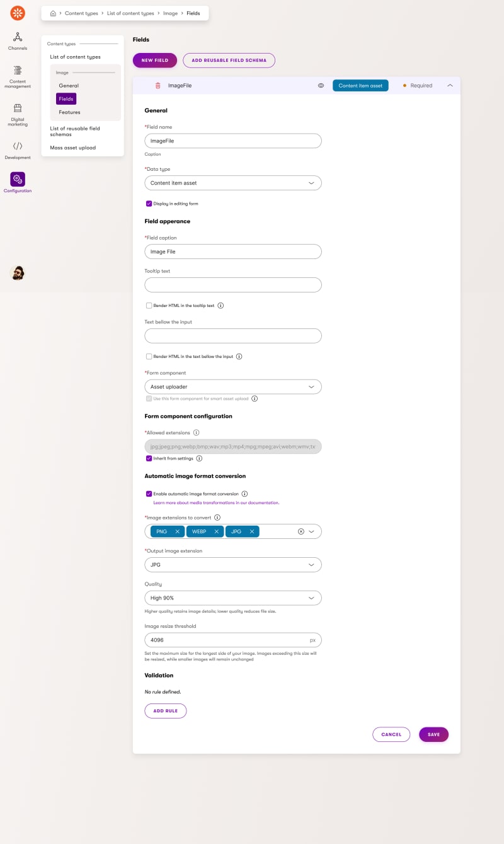Click the Save button

coord(433,734)
